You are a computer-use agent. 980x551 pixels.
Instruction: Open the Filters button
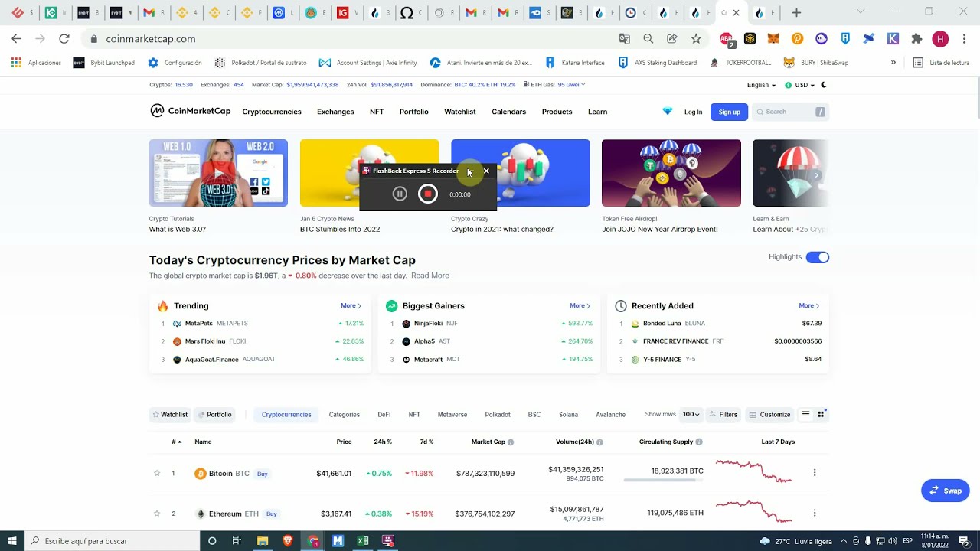pos(723,415)
